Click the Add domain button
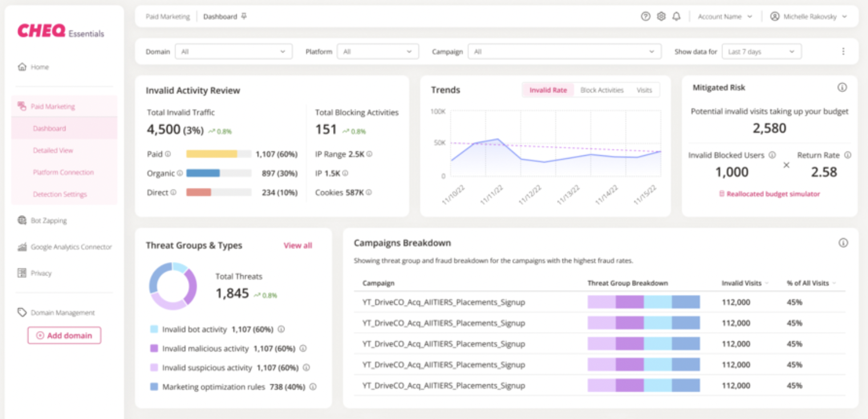 (64, 336)
